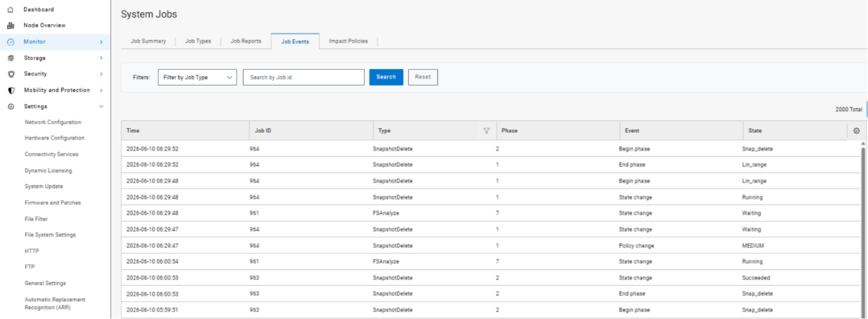The width and height of the screenshot is (868, 319).
Task: Click the Reset button
Action: tap(423, 77)
